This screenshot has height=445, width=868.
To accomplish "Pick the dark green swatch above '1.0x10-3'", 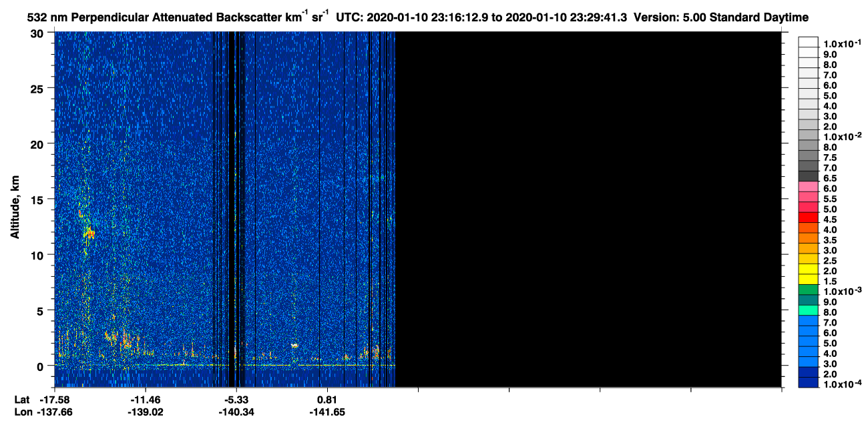I will tap(808, 289).
